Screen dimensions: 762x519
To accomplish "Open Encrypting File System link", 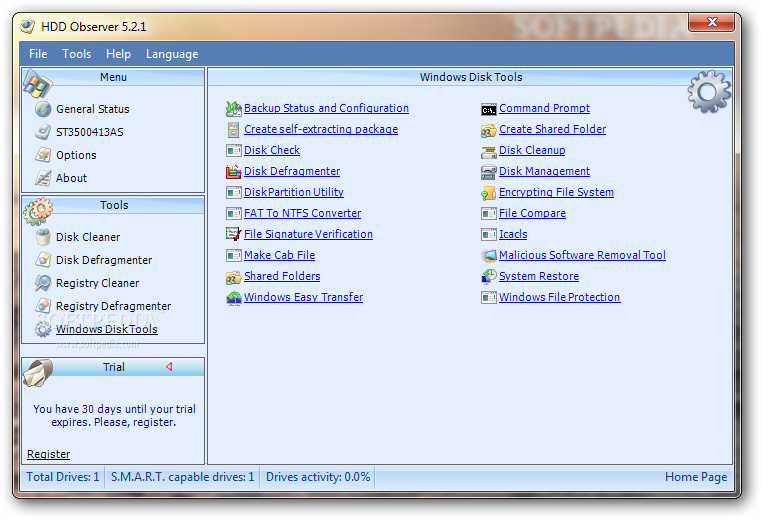I will coord(556,191).
